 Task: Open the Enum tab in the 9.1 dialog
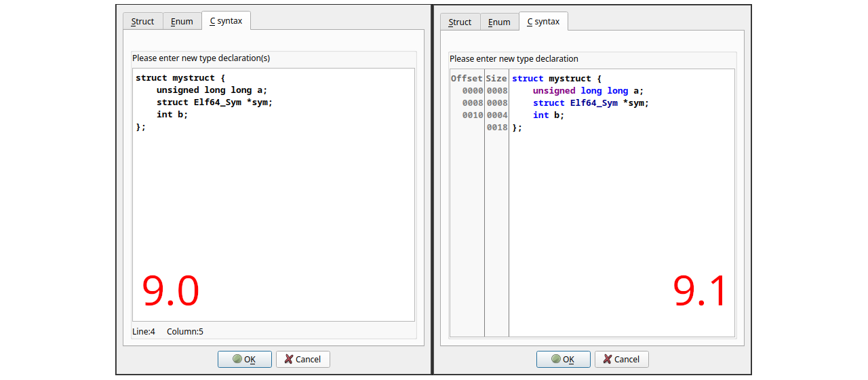click(499, 22)
